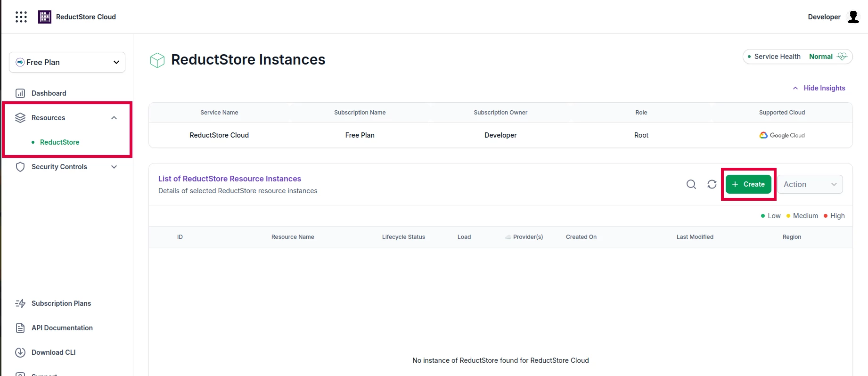The width and height of the screenshot is (868, 376).
Task: Click the Dashboard chart icon
Action: tap(20, 93)
